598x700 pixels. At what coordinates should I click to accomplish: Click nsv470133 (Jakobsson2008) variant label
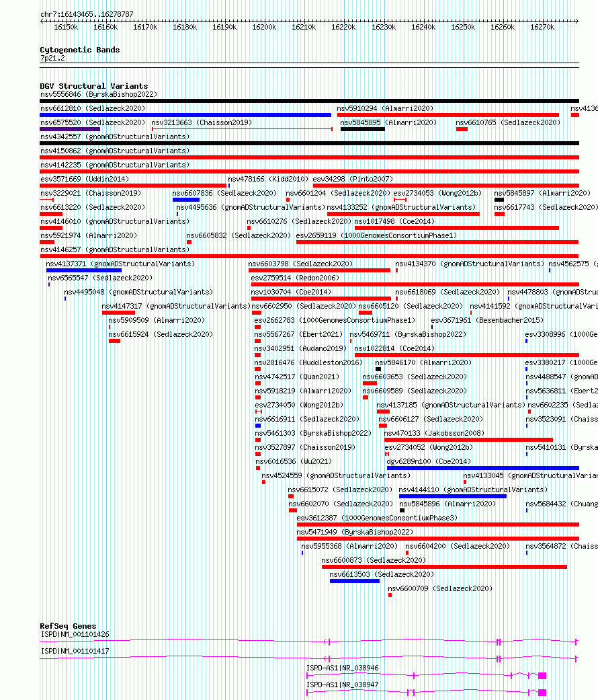tap(434, 434)
